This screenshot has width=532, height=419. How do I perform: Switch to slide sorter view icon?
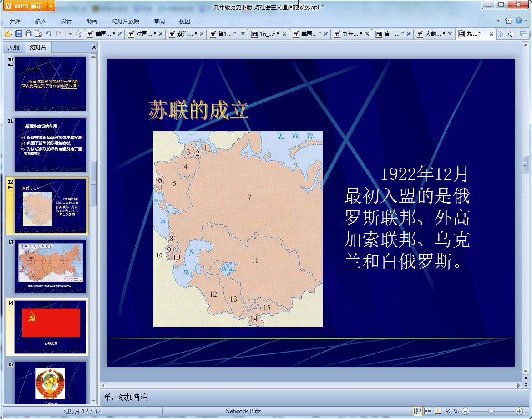pos(427,411)
